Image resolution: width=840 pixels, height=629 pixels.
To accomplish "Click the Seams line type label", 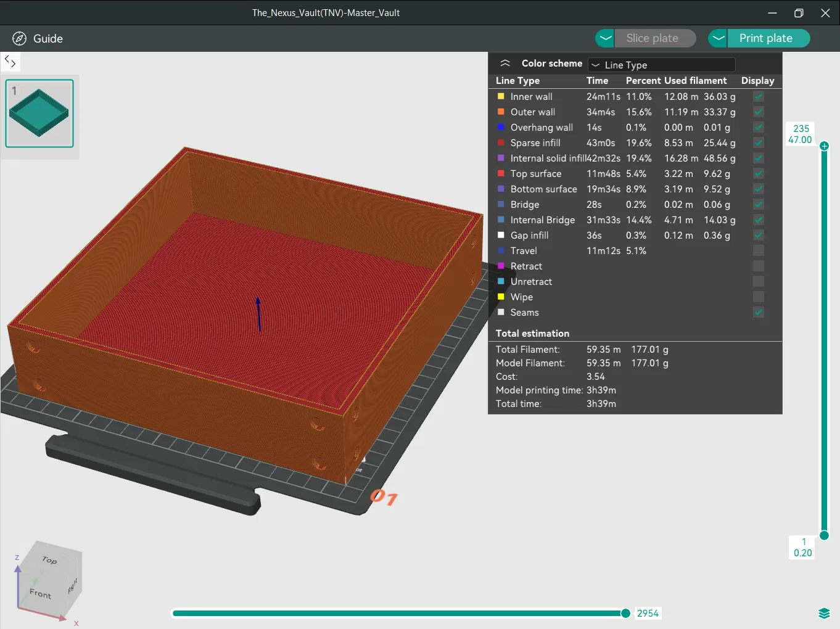I will click(x=524, y=313).
